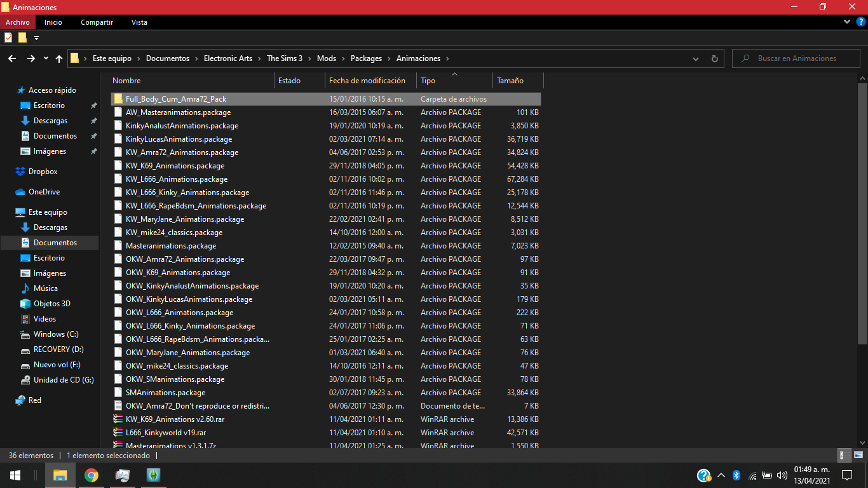The width and height of the screenshot is (868, 488).
Task: Open the recent locations dropdown next to Forward
Action: [x=46, y=58]
